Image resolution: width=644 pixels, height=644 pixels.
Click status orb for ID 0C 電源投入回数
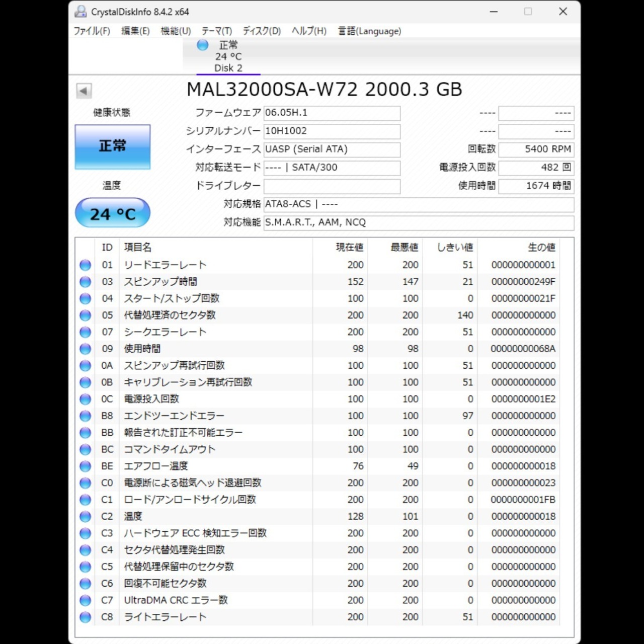pyautogui.click(x=85, y=399)
